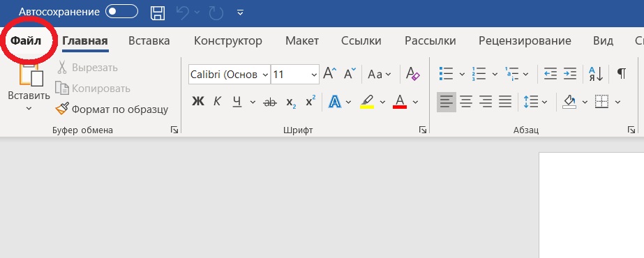Open Буфер обмена dialog launcher
Screen dimensions: 644x258
pos(174,130)
